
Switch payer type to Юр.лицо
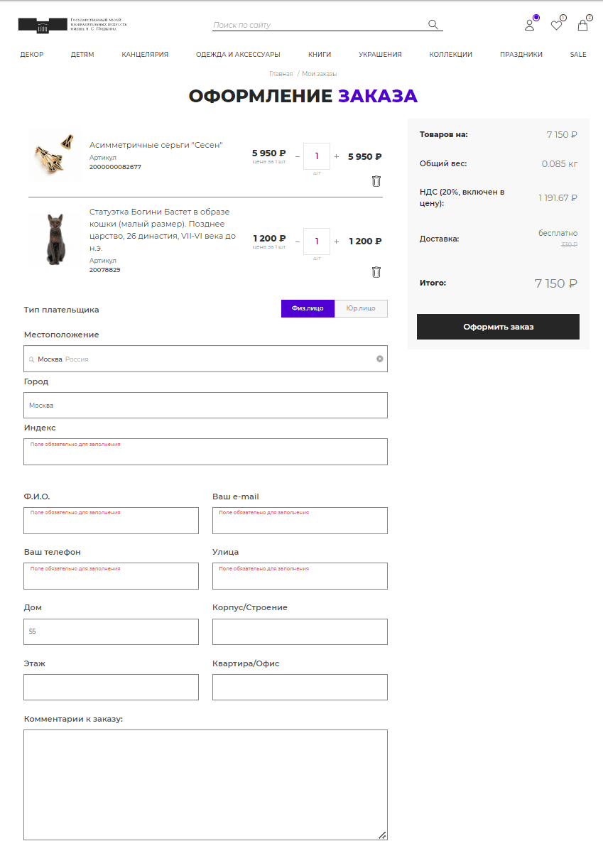(361, 308)
